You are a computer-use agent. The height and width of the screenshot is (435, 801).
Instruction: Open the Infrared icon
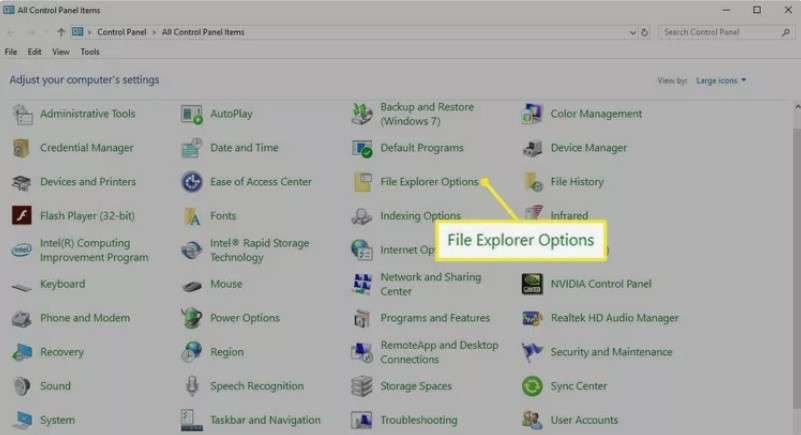(533, 213)
